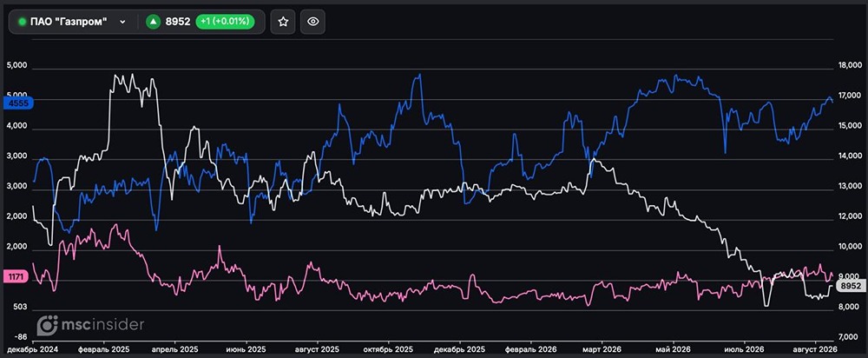Click the декабрь 2025 axis label
This screenshot has height=358, width=868.
pos(459,349)
